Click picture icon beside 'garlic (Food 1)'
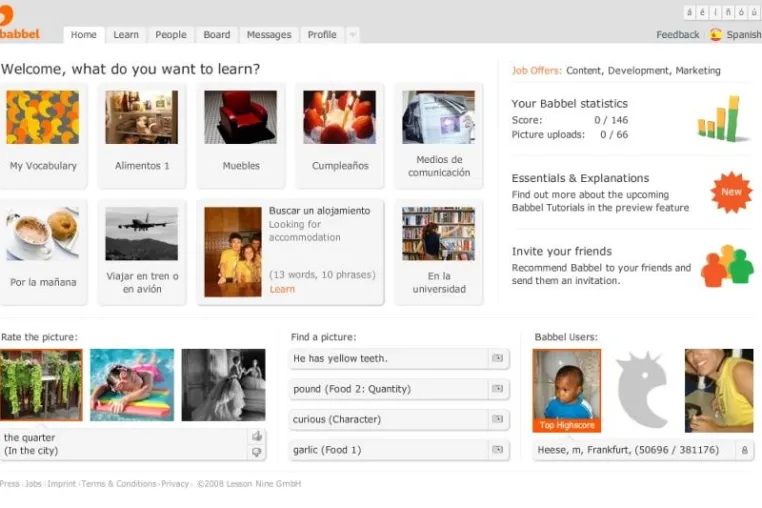 point(498,450)
